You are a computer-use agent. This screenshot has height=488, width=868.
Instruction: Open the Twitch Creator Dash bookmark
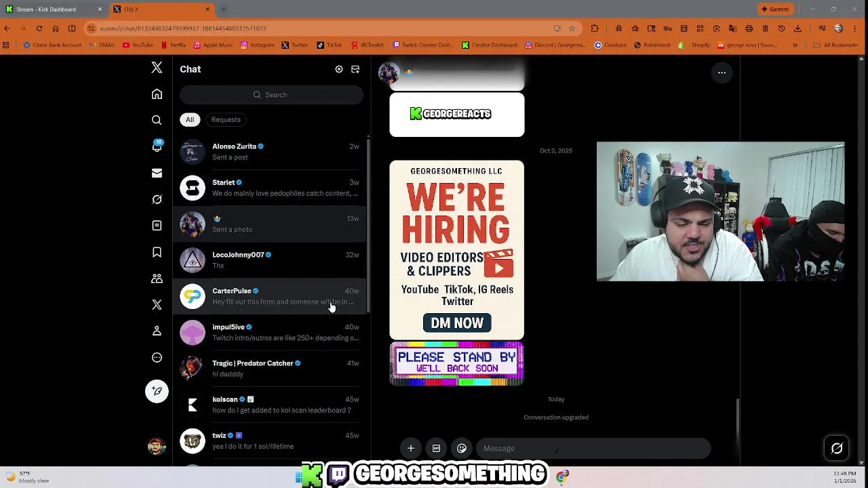[x=424, y=45]
